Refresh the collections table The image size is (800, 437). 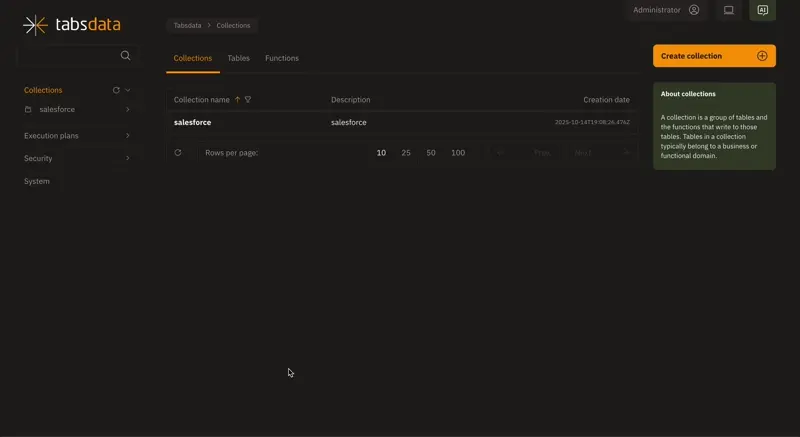tap(178, 152)
